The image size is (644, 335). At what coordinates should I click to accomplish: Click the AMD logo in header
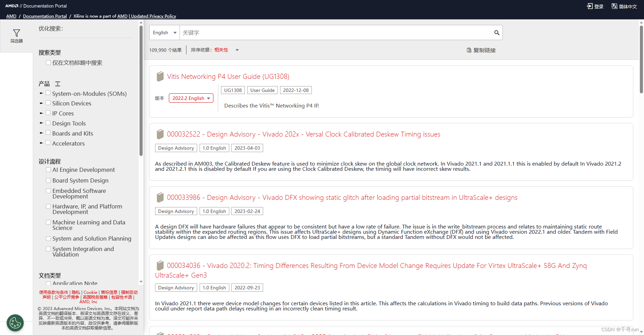click(12, 6)
